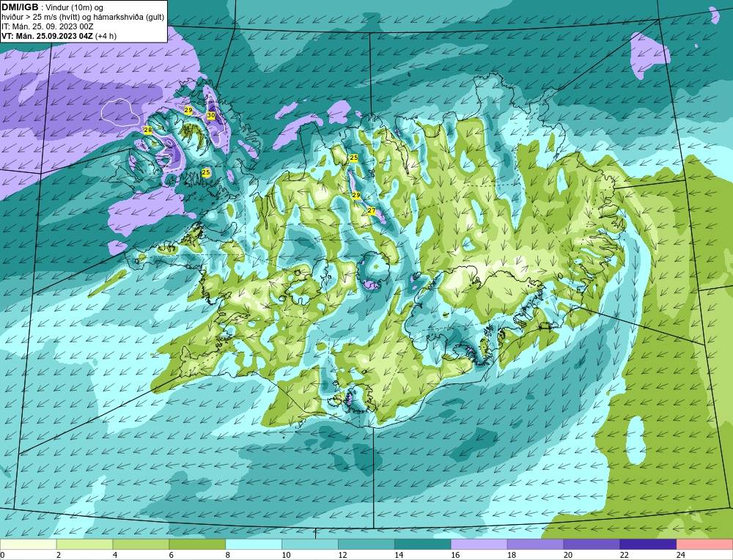Click the violet 20–22 m/s legend swatch
733x560 pixels.
tap(592, 545)
